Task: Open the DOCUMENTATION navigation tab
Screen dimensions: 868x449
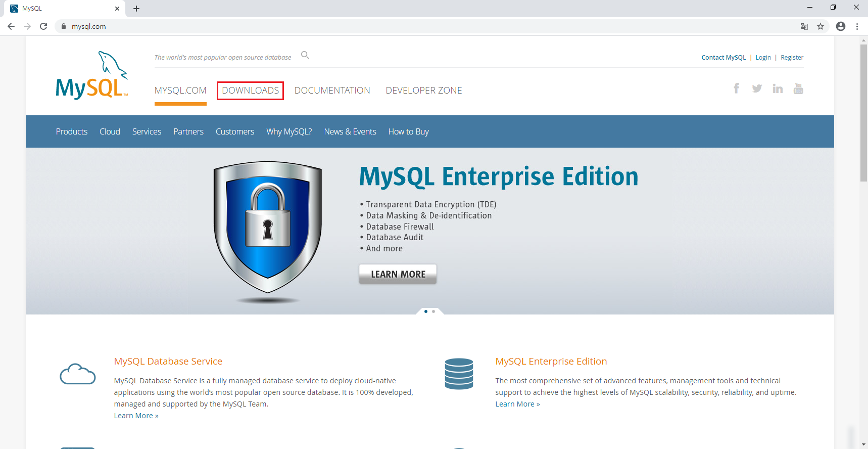Action: (332, 91)
